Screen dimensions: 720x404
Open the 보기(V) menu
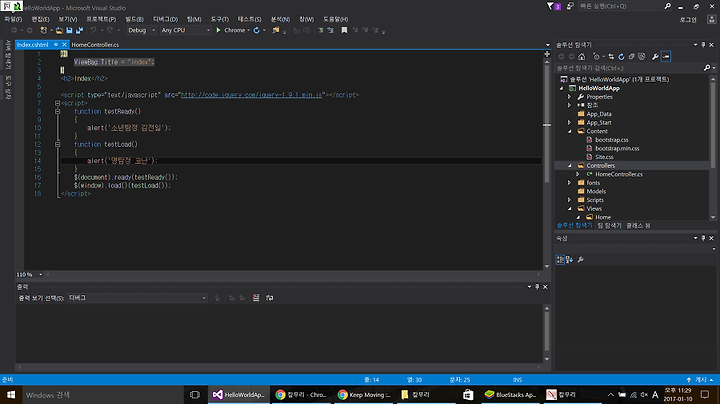(68, 19)
